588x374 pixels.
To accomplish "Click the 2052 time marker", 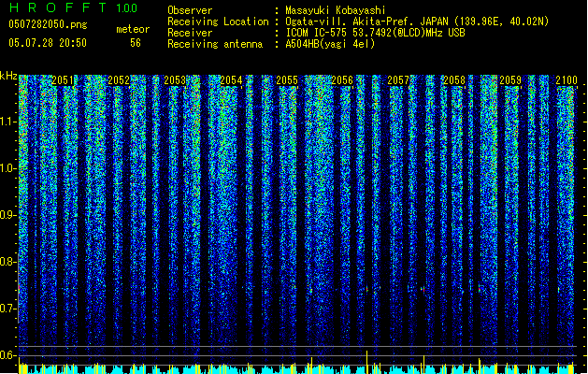I will coord(119,80).
